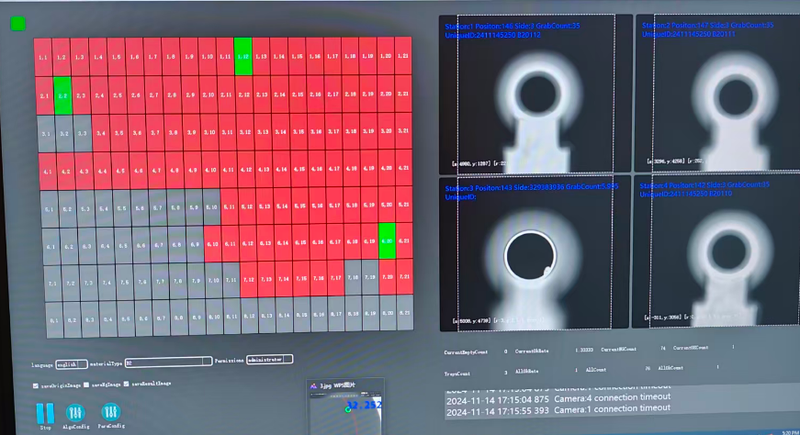
Task: Open the language dropdown set to english
Action: click(x=72, y=364)
